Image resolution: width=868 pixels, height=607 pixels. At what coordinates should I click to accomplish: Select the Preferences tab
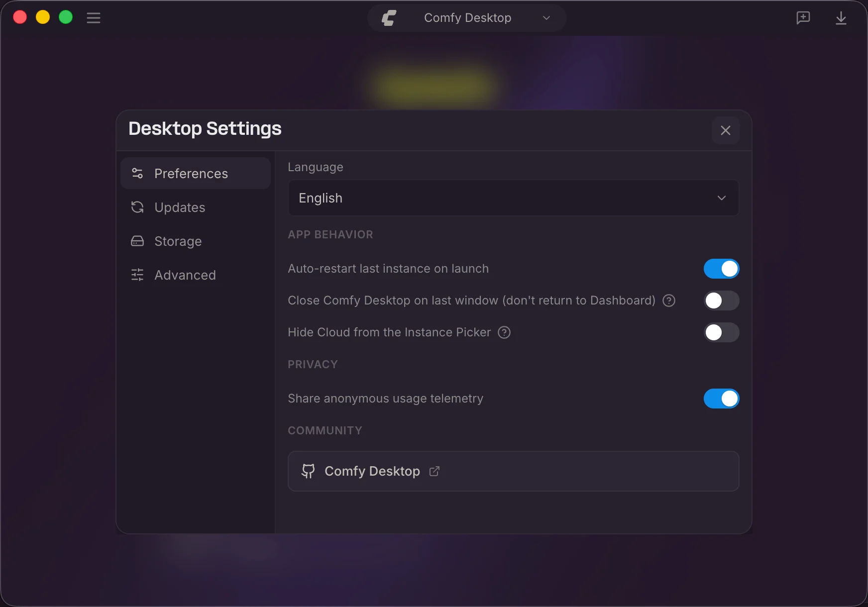(196, 173)
